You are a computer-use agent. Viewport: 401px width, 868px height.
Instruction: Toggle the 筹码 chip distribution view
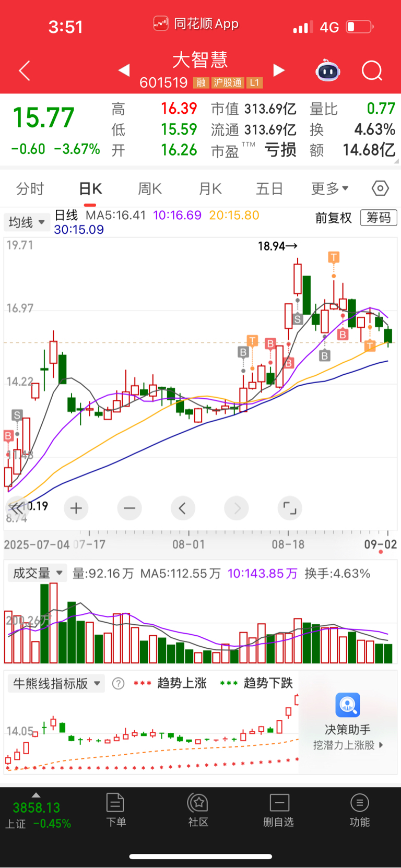pos(379,218)
